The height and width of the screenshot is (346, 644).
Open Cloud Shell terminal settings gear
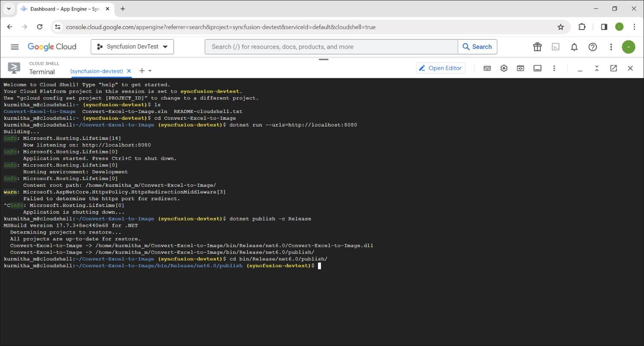(504, 68)
